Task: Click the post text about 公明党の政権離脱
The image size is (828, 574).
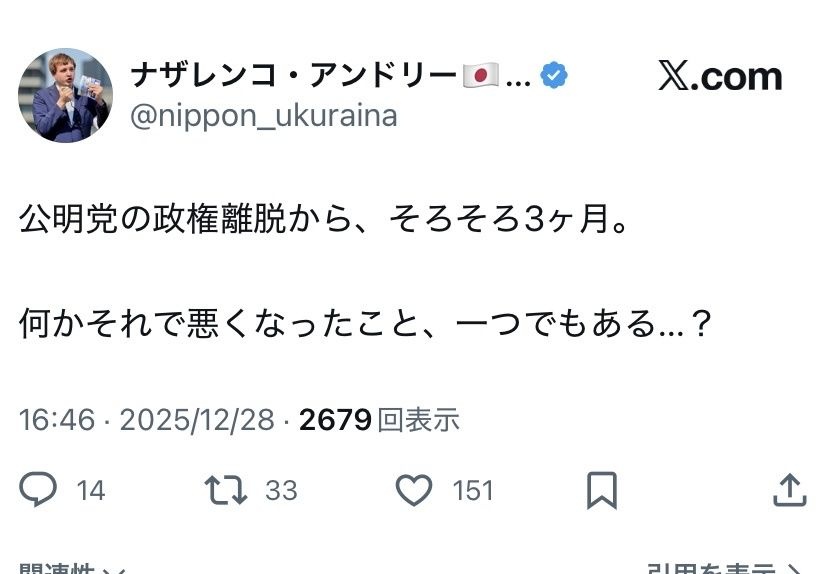Action: [x=325, y=220]
